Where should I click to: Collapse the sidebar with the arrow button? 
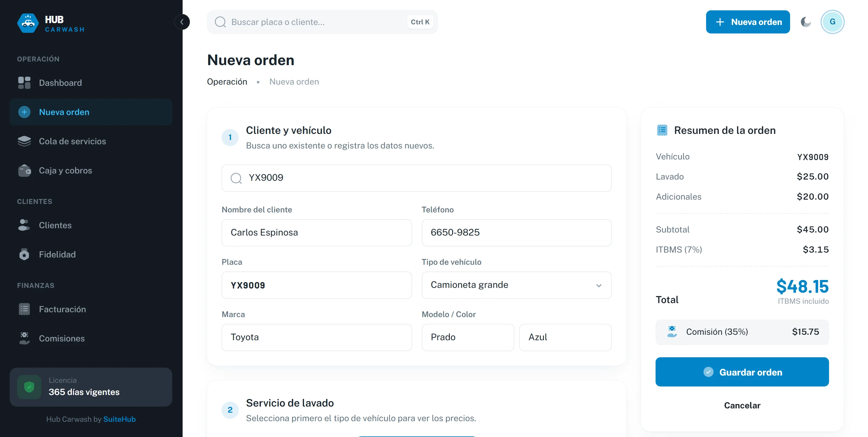[x=182, y=22]
